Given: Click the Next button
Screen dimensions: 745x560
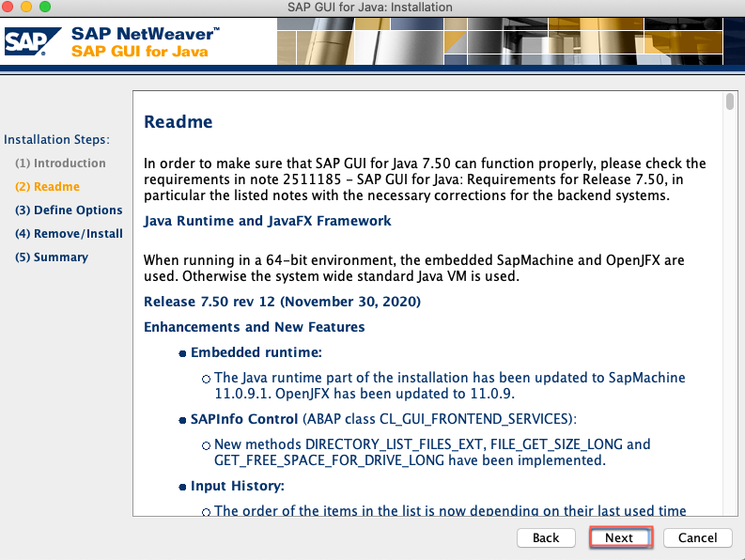Looking at the screenshot, I should (620, 537).
